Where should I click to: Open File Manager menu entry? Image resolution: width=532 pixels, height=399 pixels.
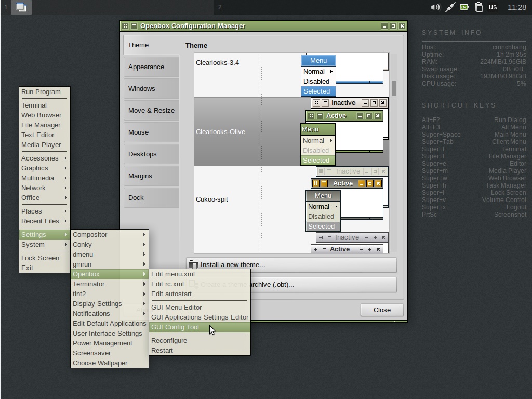45,125
